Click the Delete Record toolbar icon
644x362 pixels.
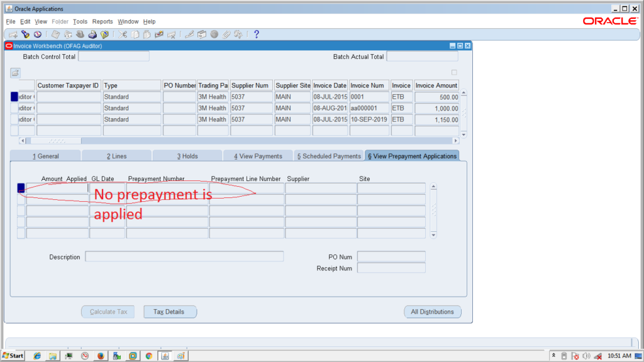point(171,35)
